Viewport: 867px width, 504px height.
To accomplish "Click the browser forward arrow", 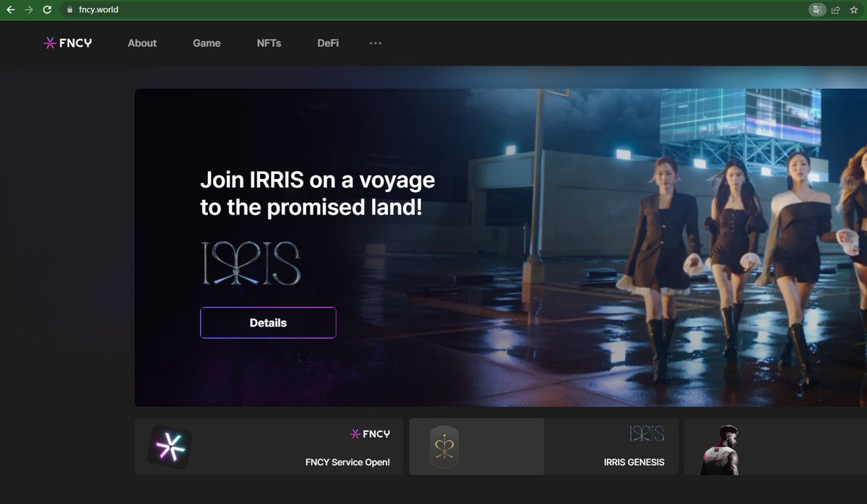I will tap(29, 10).
